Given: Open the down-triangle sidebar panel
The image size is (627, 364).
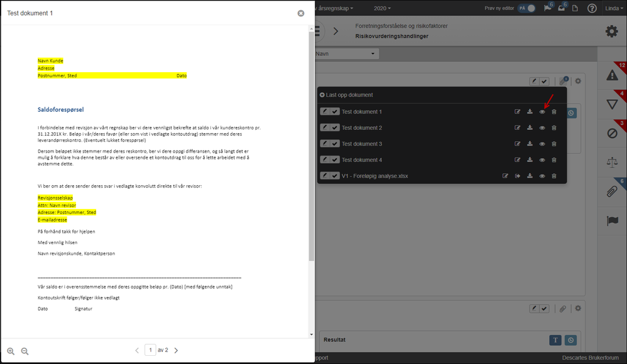Looking at the screenshot, I should pos(612,104).
